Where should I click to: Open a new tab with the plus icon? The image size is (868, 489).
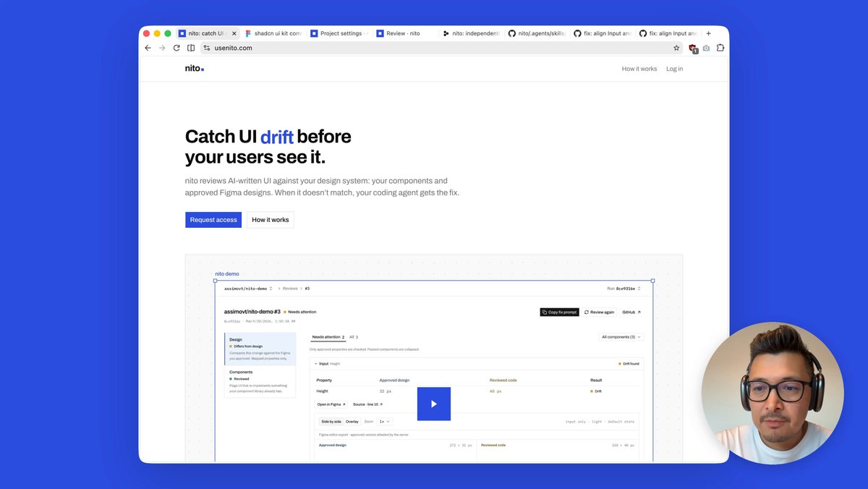click(x=708, y=33)
